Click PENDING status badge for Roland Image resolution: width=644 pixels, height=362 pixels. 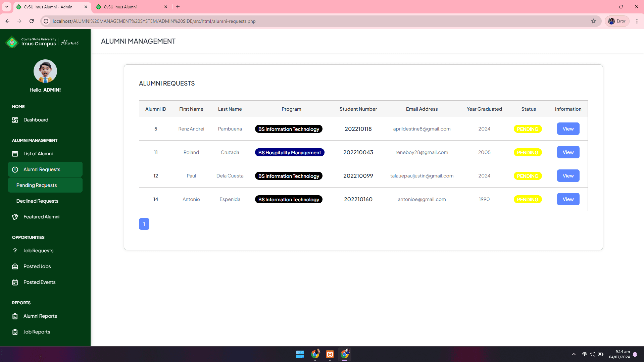coord(528,152)
